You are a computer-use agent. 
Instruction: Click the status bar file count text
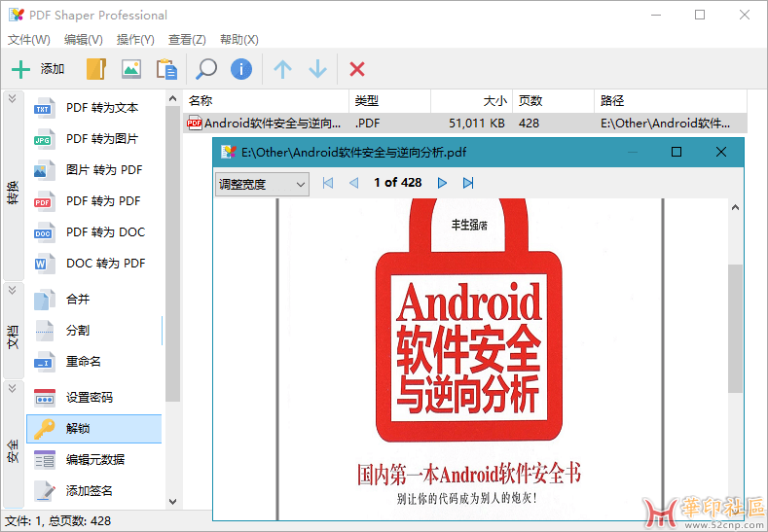coord(58,521)
